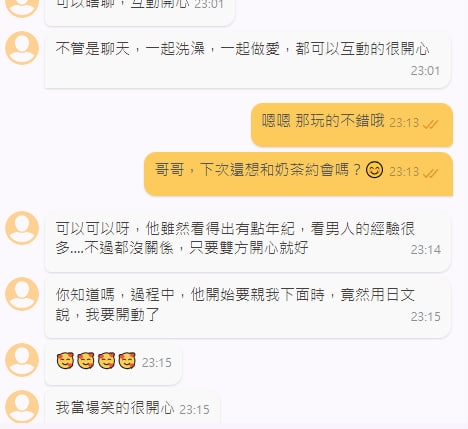Click 23:01 timestamp on 不管是聊天 message
The image size is (468, 429).
point(425,71)
